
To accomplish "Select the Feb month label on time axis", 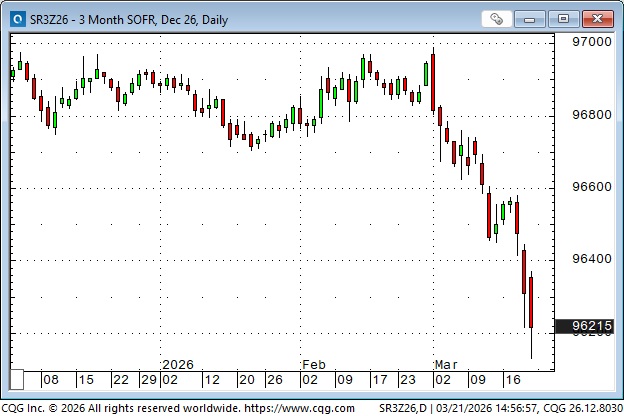I will pos(313,364).
